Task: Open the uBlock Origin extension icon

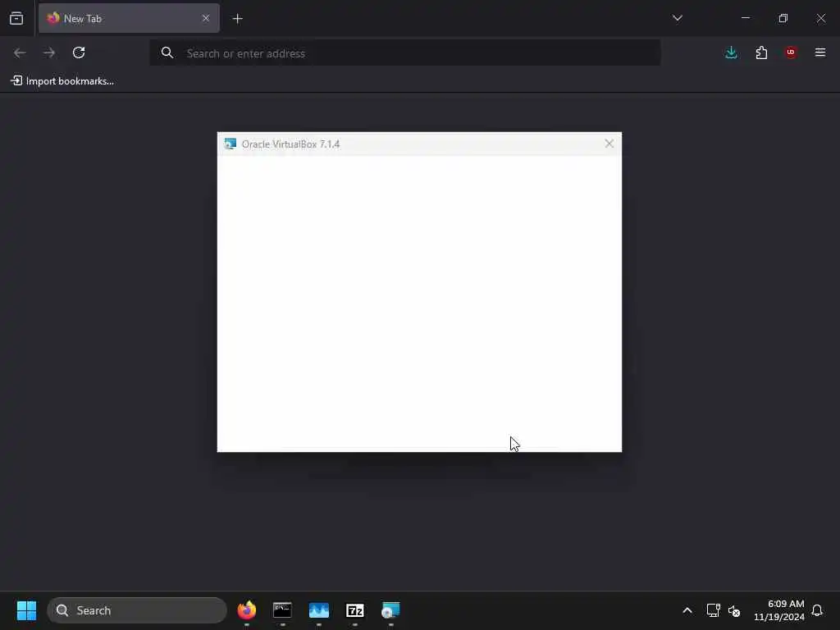Action: point(791,52)
